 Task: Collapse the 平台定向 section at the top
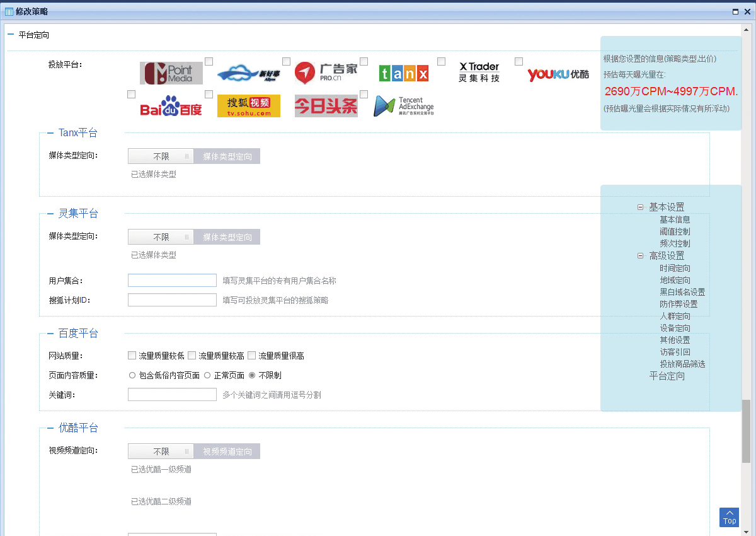[x=11, y=35]
